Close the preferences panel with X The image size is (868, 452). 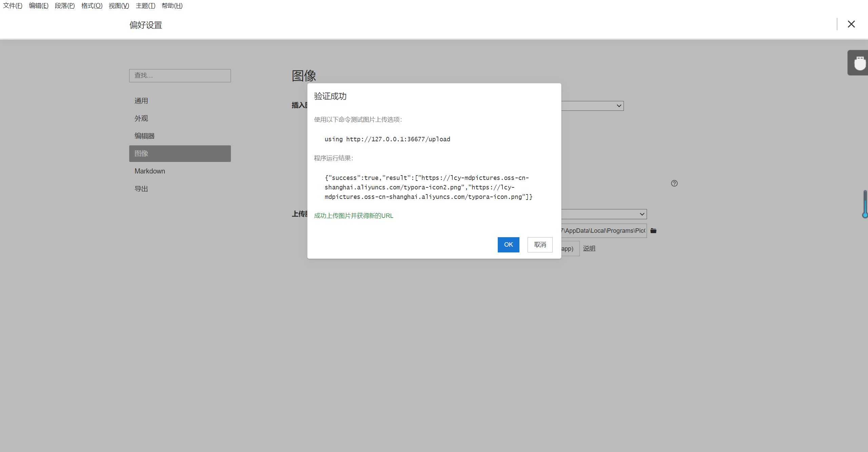(851, 24)
